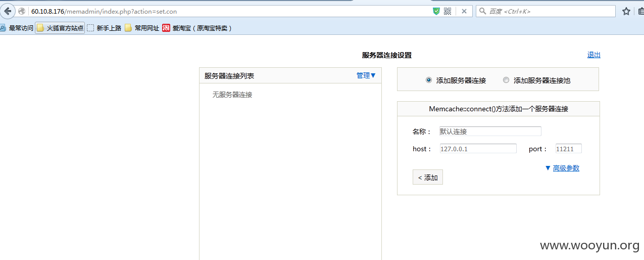Open the 火狐官方站点 bookmark folder
This screenshot has width=644, height=260.
pos(60,28)
